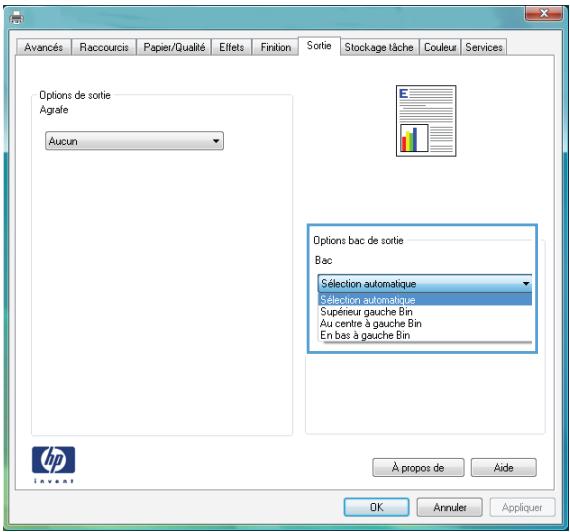Cancel with the Annuler button
Screen dimensions: 570x532
pos(450,507)
